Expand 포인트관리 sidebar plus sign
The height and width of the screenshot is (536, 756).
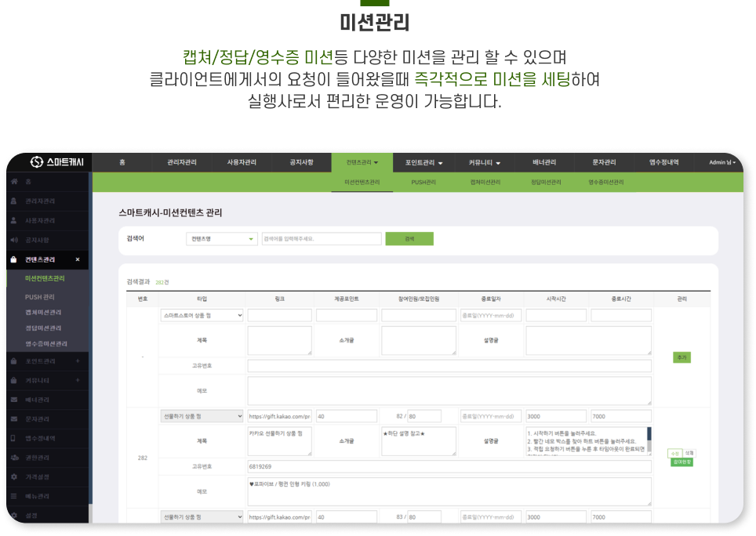[78, 361]
